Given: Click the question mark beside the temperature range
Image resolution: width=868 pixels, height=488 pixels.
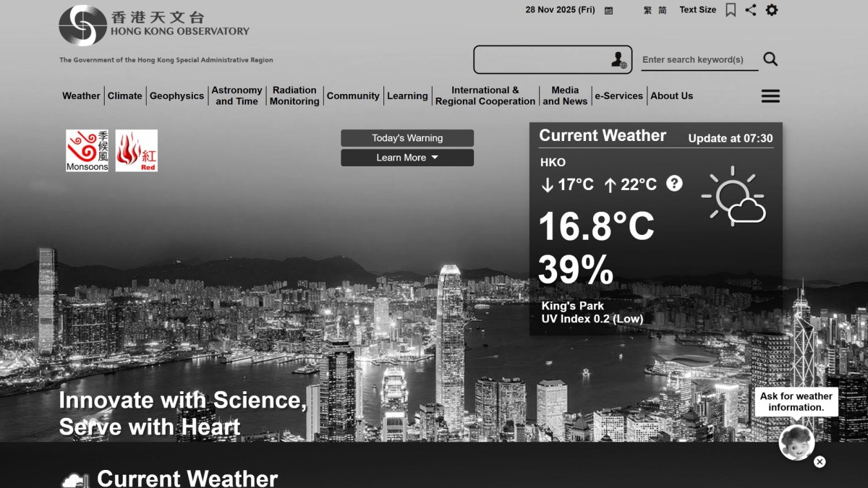Looking at the screenshot, I should pos(674,184).
